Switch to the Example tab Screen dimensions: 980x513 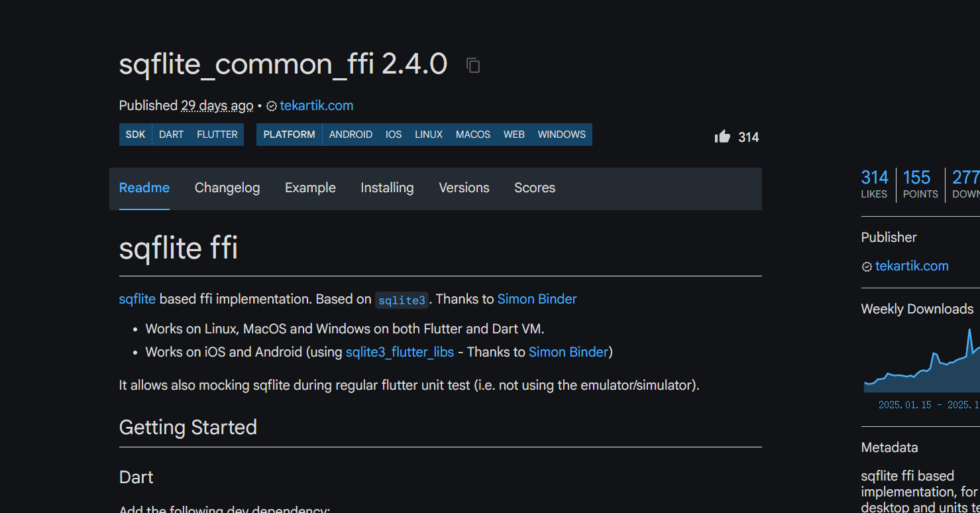[310, 188]
